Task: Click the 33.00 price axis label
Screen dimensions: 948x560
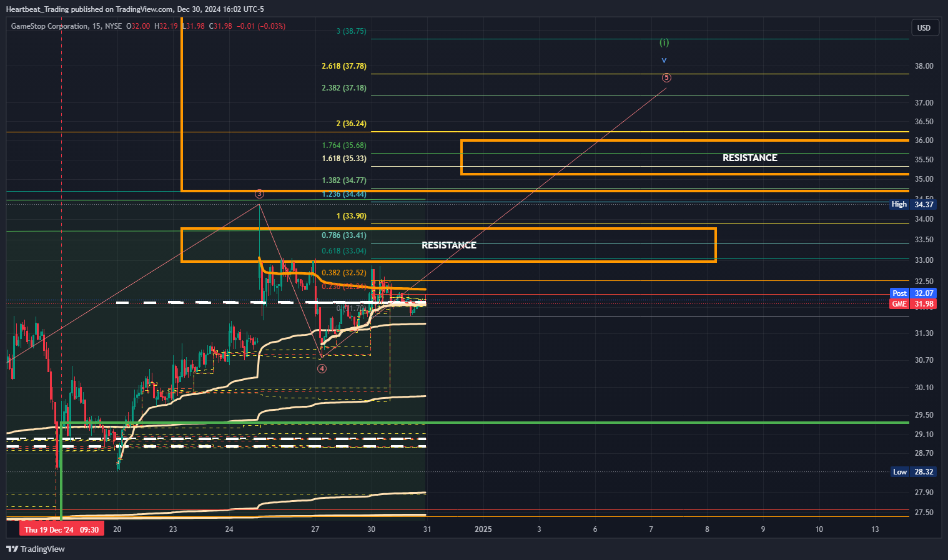Action: click(x=924, y=260)
